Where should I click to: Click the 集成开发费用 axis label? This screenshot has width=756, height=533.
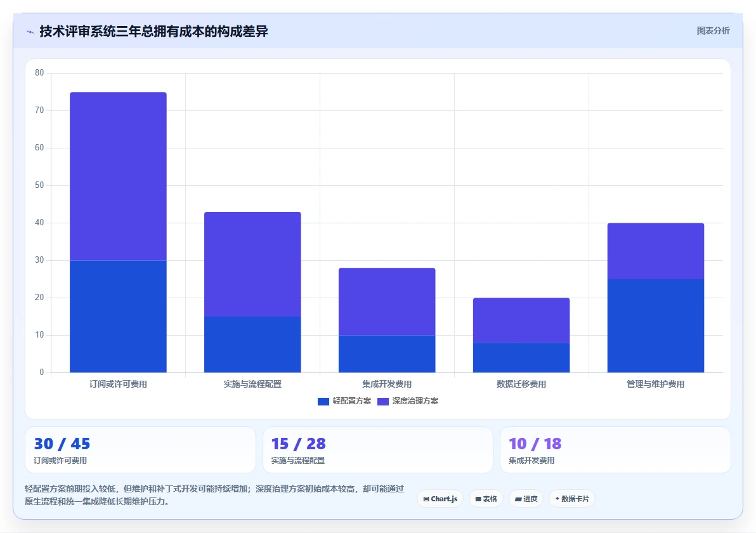[x=387, y=385]
